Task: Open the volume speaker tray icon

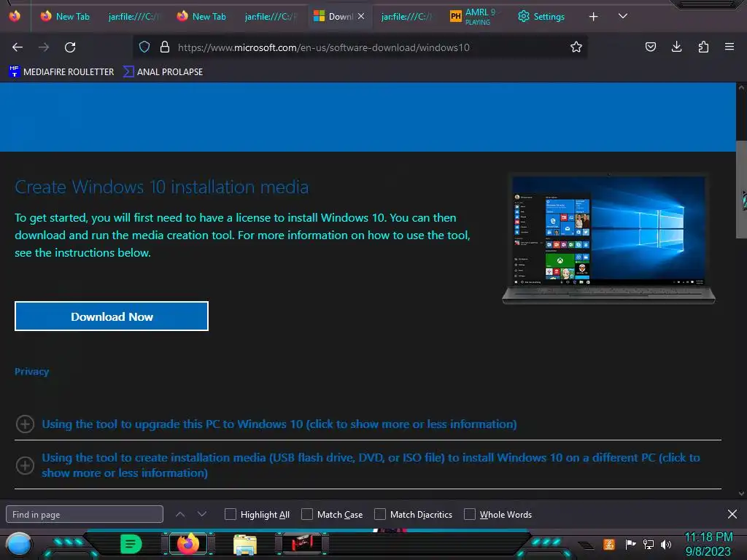Action: pos(666,544)
